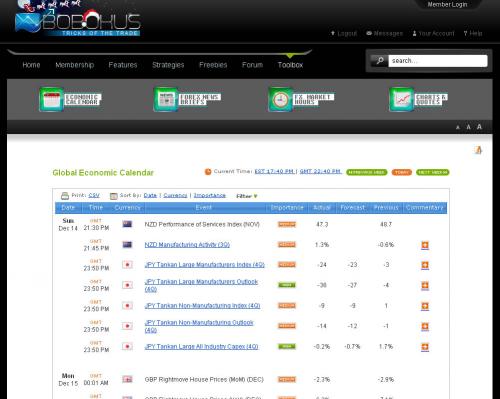Open commentary for Tankan Large Manufacturers Outlook
Screen dimensions: 500x399
425,286
